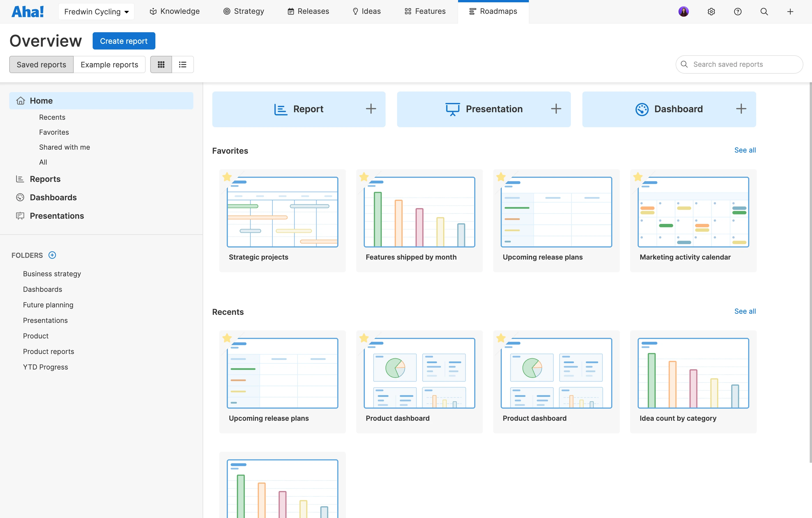
Task: Create a new presentation via its plus icon
Action: click(x=556, y=108)
